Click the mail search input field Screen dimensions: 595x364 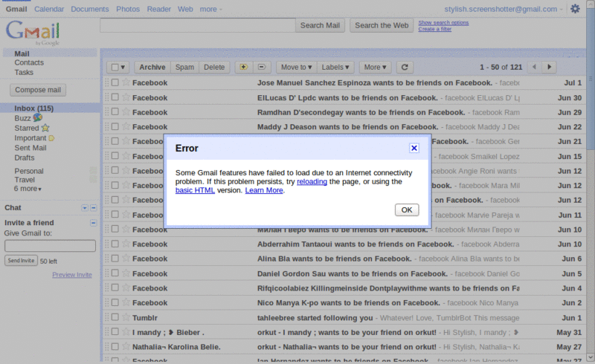(x=197, y=25)
